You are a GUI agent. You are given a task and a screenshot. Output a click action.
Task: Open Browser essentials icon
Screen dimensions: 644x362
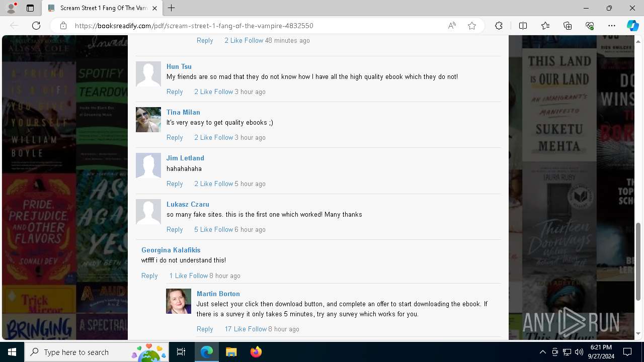click(x=590, y=26)
